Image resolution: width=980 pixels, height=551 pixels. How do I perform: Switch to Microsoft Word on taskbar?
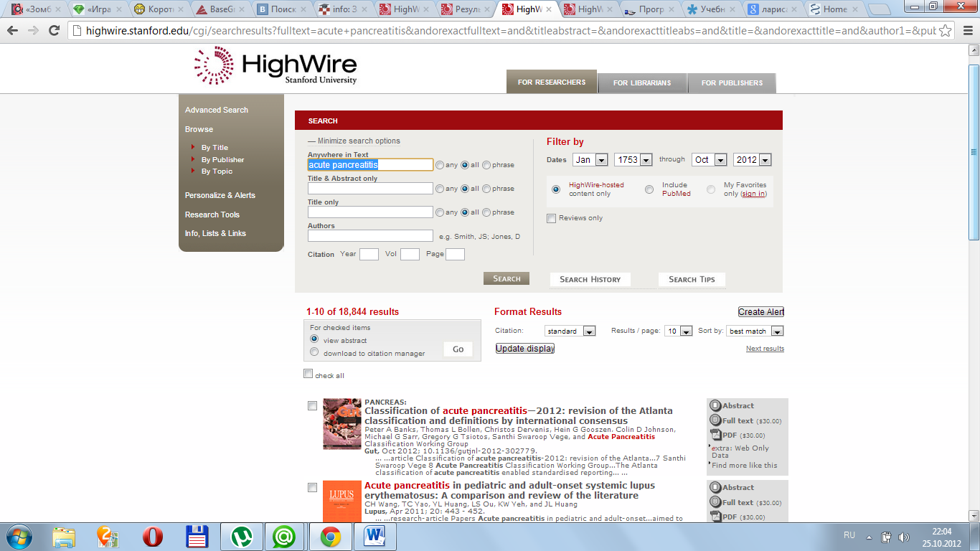point(374,537)
